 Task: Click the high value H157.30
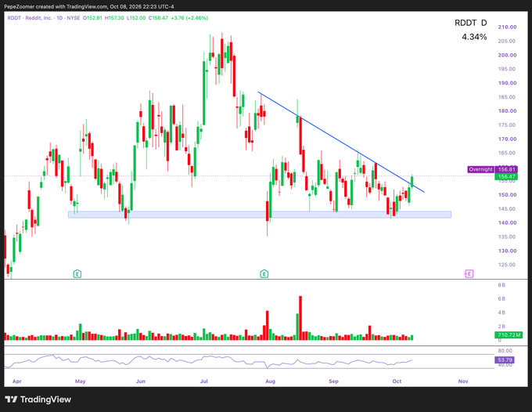point(114,18)
